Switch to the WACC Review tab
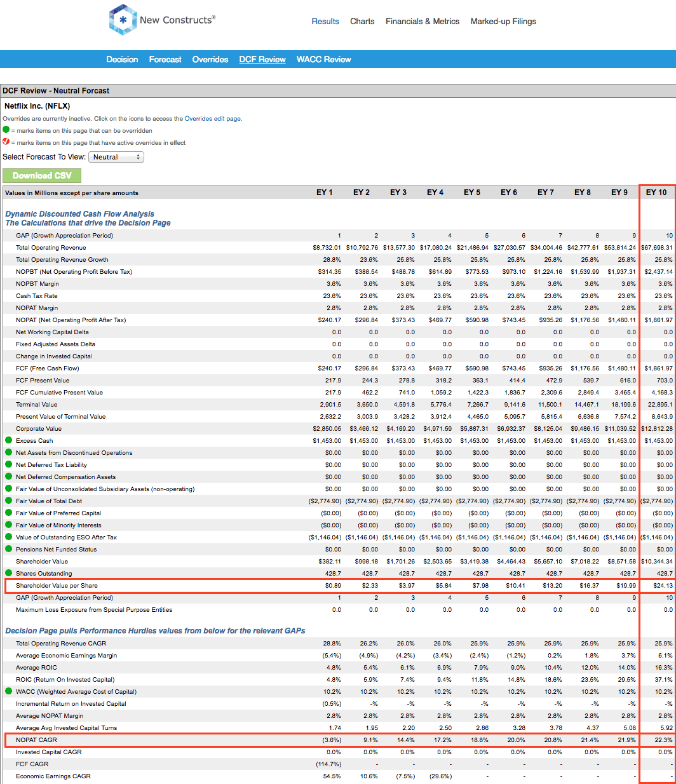This screenshot has width=676, height=784. [x=324, y=59]
